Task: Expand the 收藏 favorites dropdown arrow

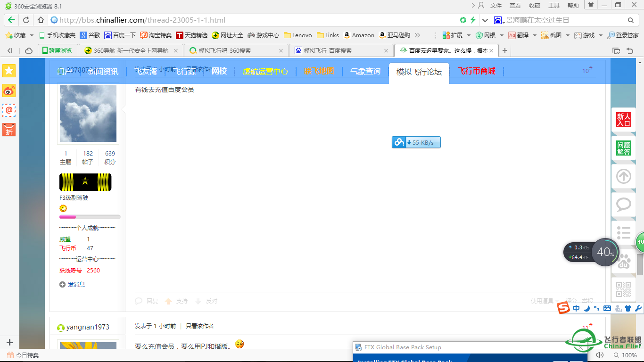Action: [x=32, y=35]
